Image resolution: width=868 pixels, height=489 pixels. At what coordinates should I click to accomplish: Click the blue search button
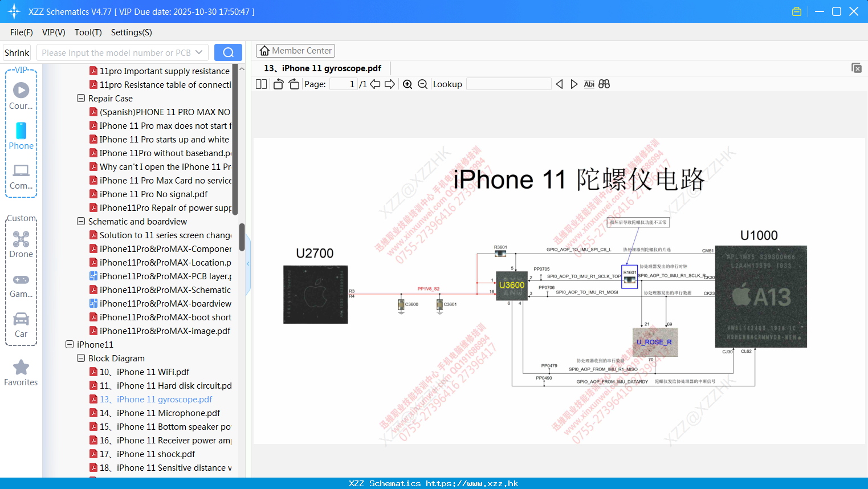tap(228, 52)
